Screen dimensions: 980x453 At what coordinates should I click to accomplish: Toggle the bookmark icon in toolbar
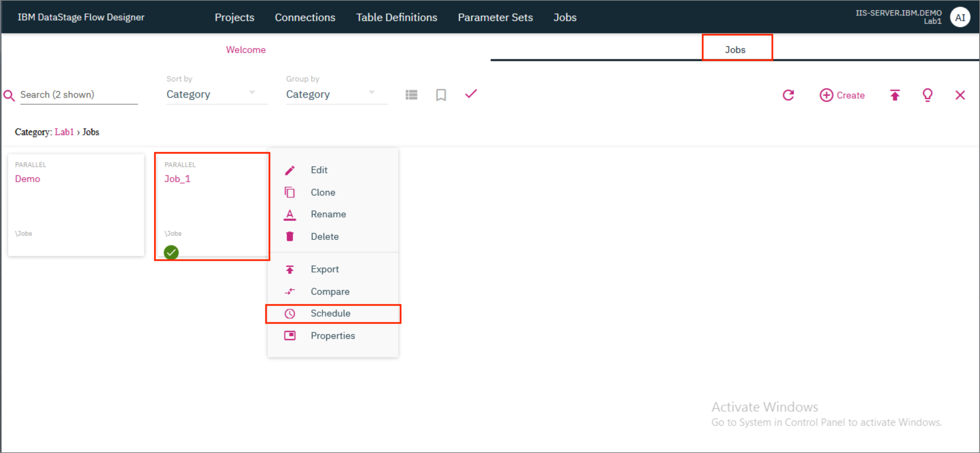pos(442,95)
